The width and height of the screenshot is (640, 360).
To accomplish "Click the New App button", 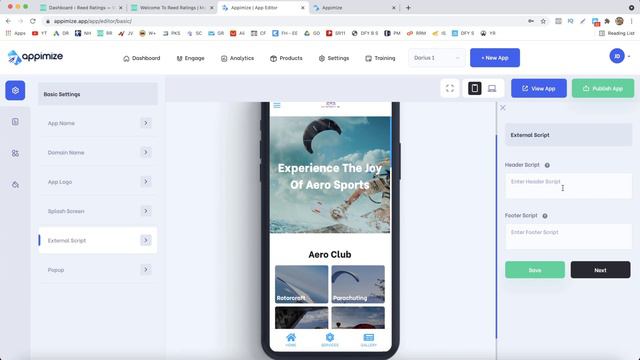I will pos(495,58).
